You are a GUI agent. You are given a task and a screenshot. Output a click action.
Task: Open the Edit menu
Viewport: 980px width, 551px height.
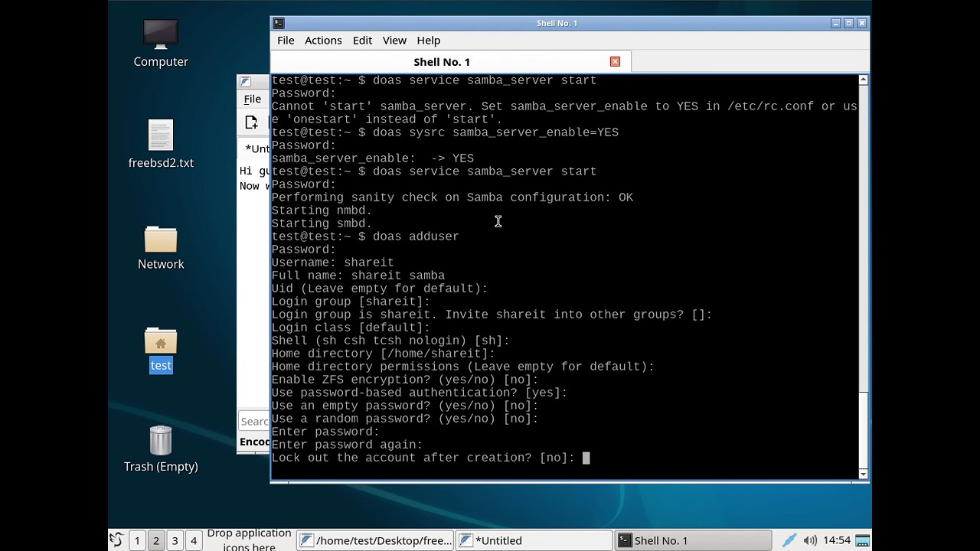pos(362,41)
